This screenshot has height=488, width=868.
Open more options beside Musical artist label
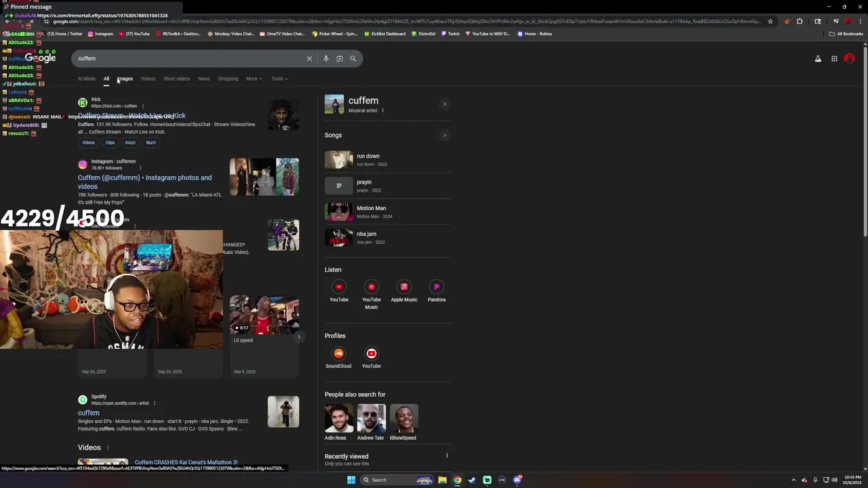click(382, 110)
